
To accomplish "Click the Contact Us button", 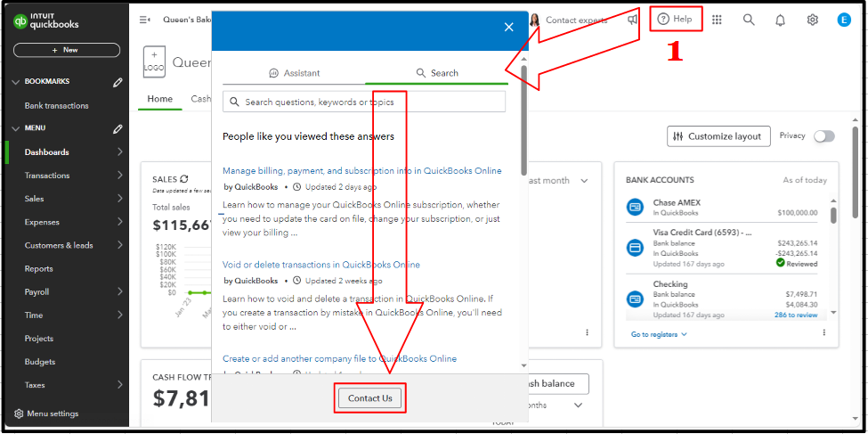I will (x=369, y=398).
